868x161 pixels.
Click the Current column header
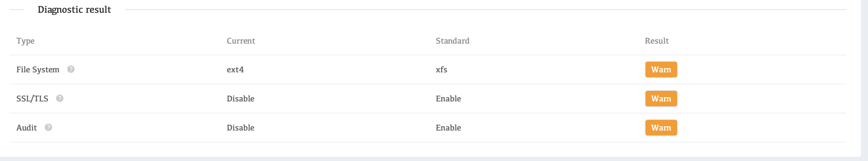241,41
